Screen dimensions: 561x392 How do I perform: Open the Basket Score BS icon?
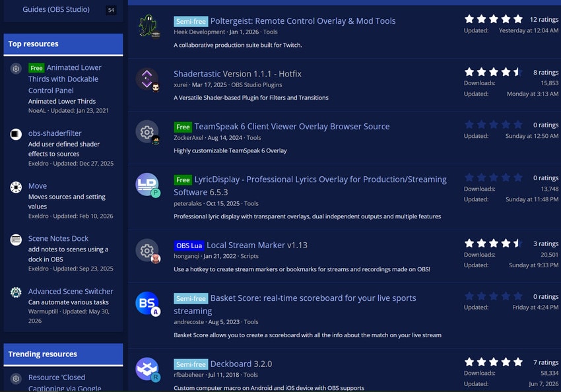[x=147, y=303]
